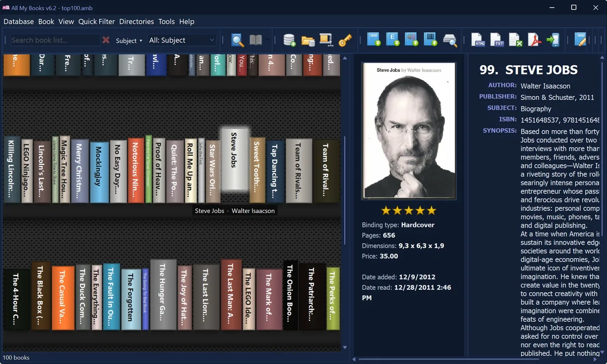The image size is (607, 364).
Task: Select The Perks of... book spine
Action: (332, 299)
